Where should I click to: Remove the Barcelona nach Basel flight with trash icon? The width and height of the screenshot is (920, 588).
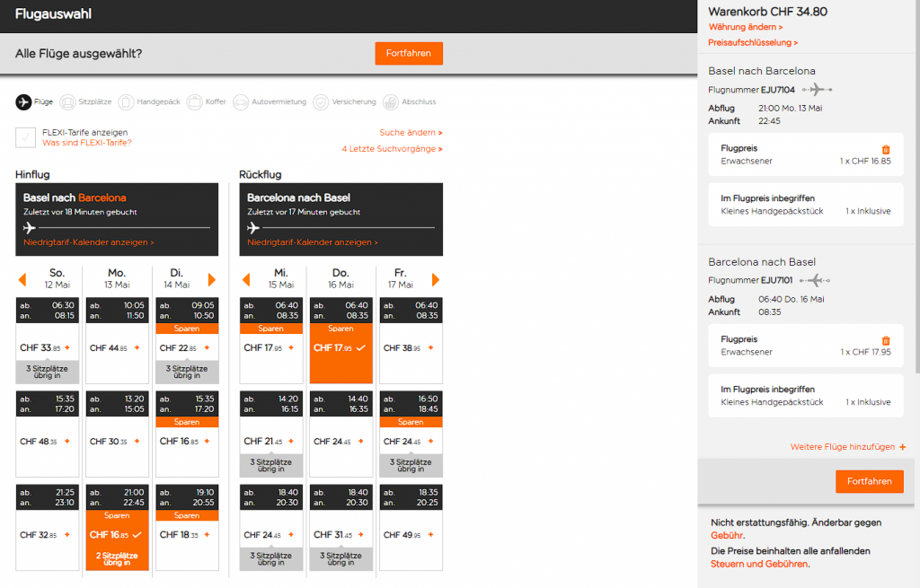coord(886,340)
